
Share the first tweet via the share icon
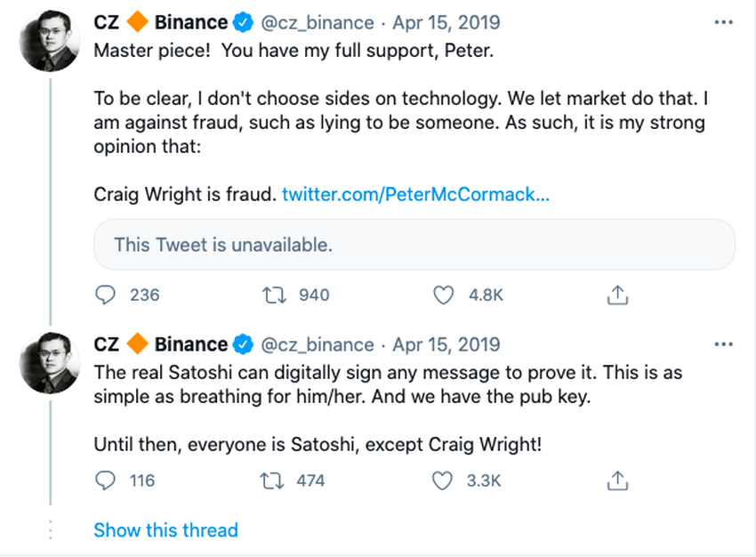[618, 295]
